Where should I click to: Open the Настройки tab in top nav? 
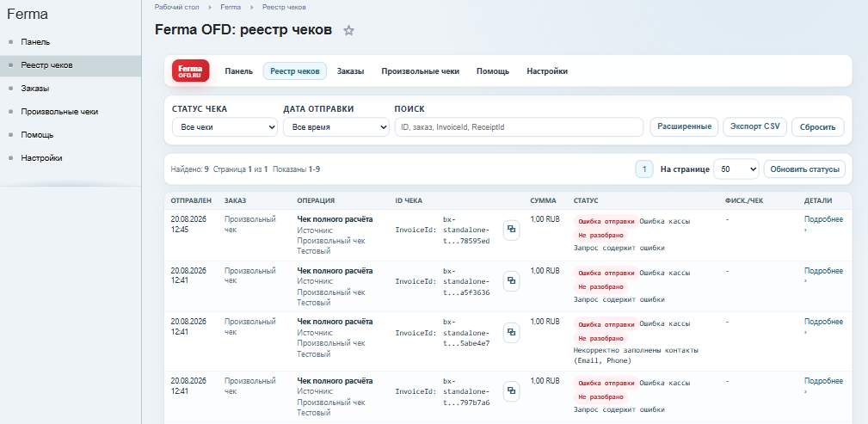click(547, 71)
